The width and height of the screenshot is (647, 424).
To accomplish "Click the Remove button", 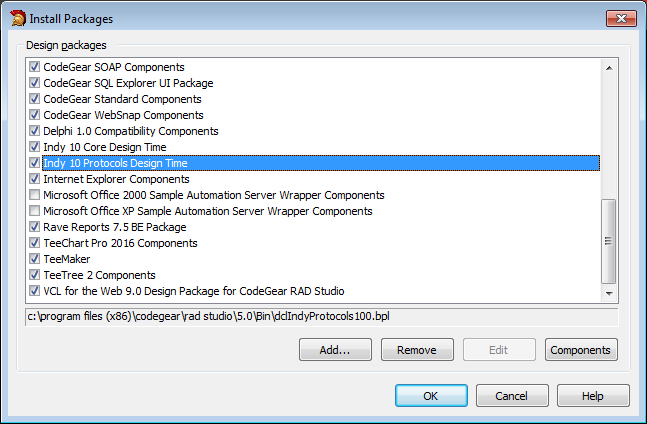I will coord(417,350).
